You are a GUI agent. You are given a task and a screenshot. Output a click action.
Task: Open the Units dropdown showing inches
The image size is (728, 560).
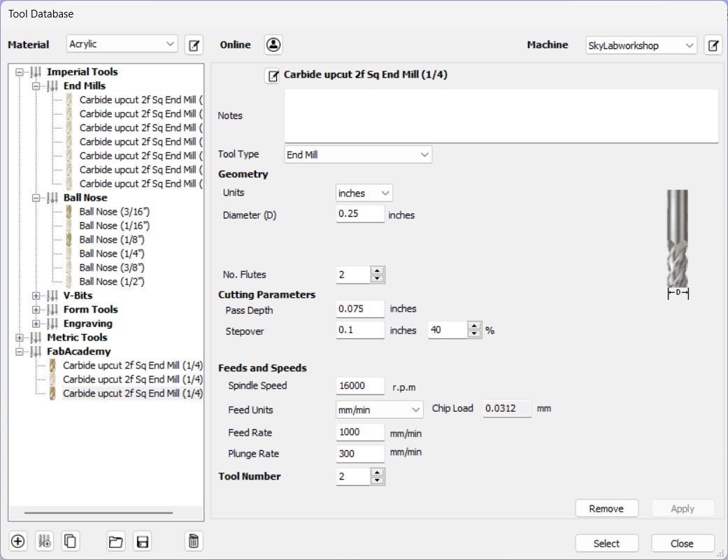pos(364,193)
